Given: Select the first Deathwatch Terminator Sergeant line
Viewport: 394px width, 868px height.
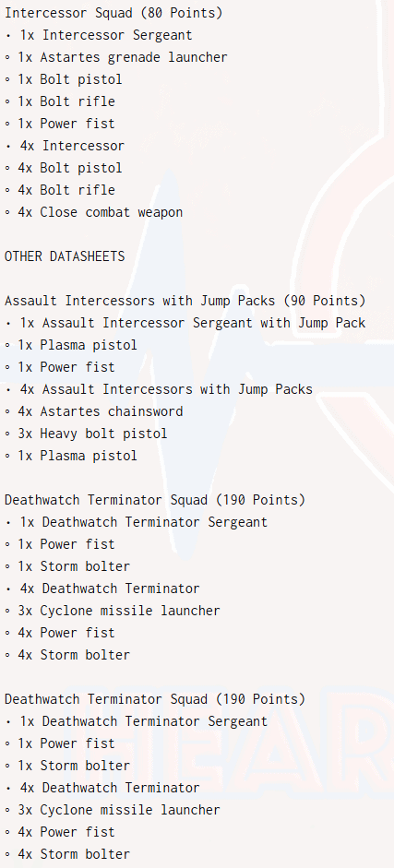Looking at the screenshot, I should [137, 522].
